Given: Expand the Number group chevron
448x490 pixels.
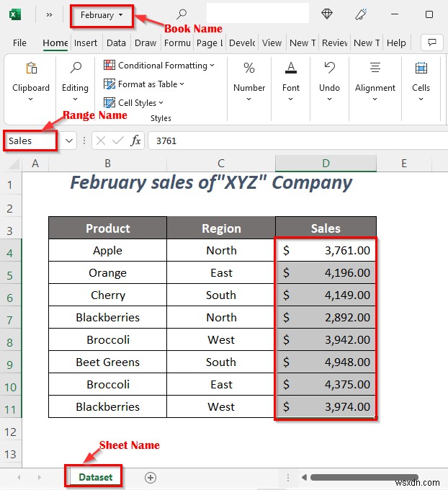Looking at the screenshot, I should [249, 99].
